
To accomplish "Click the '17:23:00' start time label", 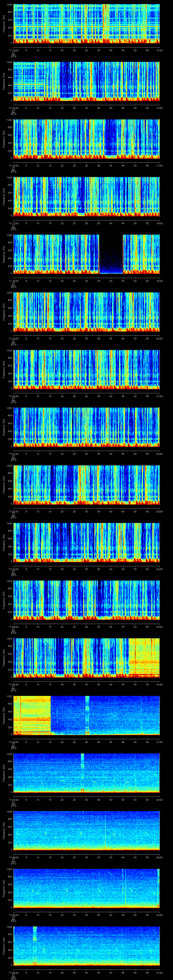I will (x=13, y=569).
